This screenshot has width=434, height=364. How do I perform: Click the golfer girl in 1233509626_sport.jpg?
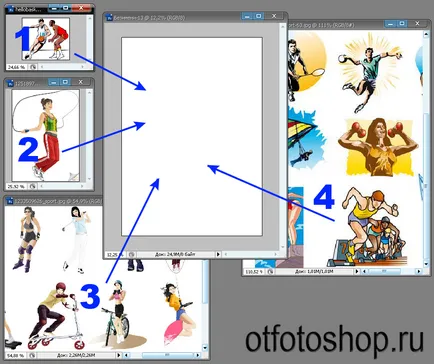point(76,239)
